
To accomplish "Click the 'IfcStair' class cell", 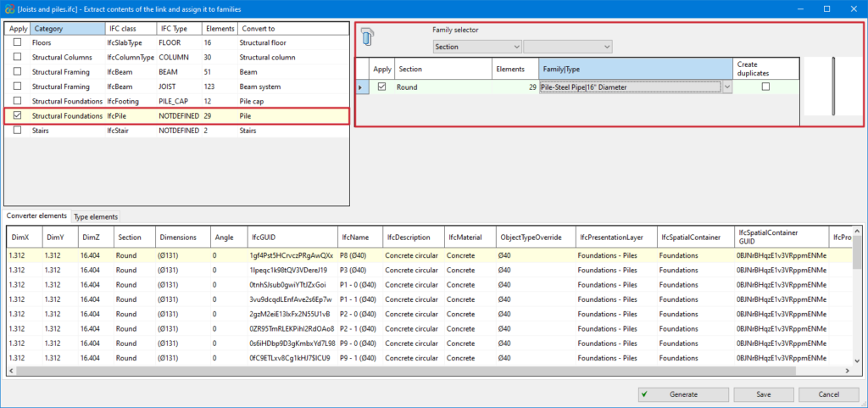I will coord(131,131).
